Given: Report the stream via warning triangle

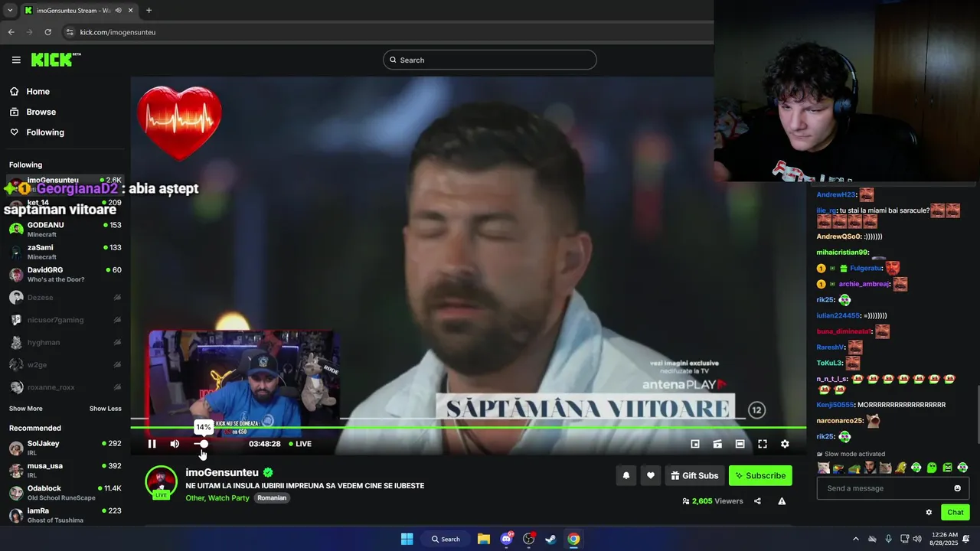Looking at the screenshot, I should pyautogui.click(x=782, y=501).
